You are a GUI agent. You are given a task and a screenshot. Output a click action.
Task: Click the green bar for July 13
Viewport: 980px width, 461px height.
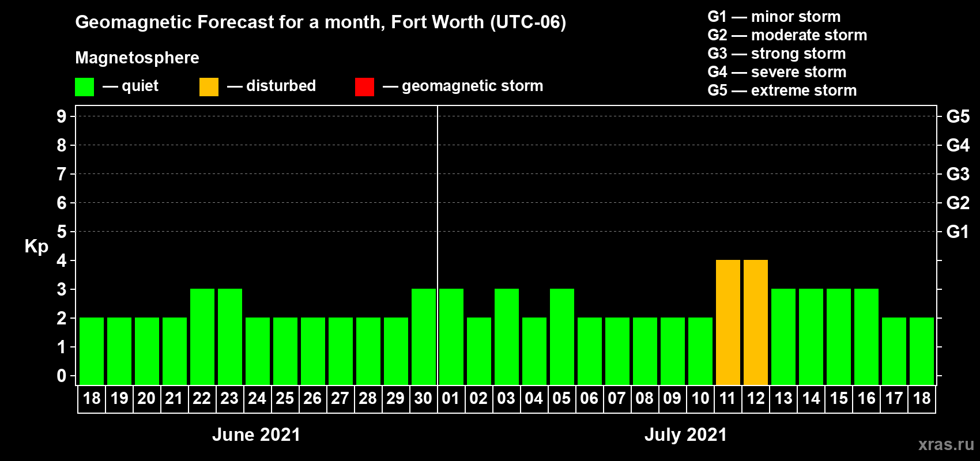tap(783, 337)
